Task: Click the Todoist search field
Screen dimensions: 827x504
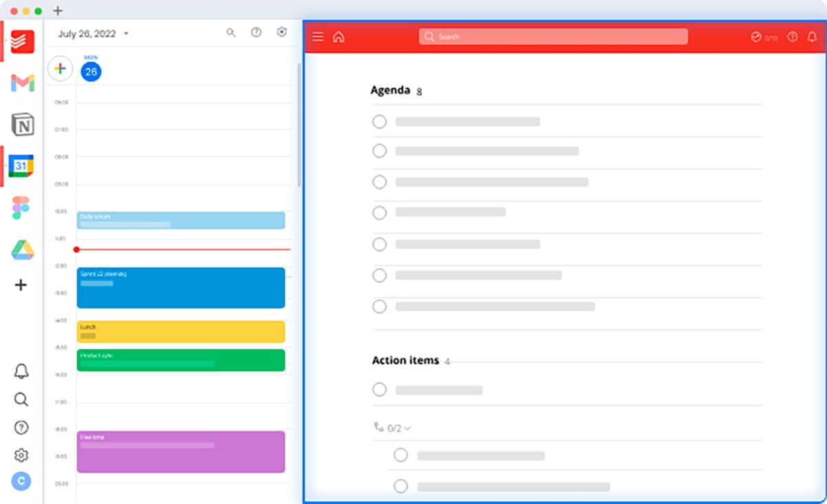Action: [x=553, y=36]
